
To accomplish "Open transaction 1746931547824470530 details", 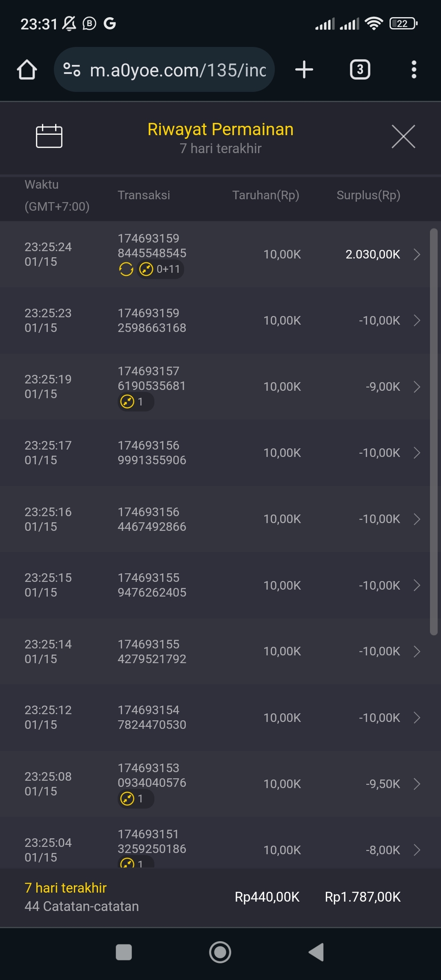I will click(152, 717).
